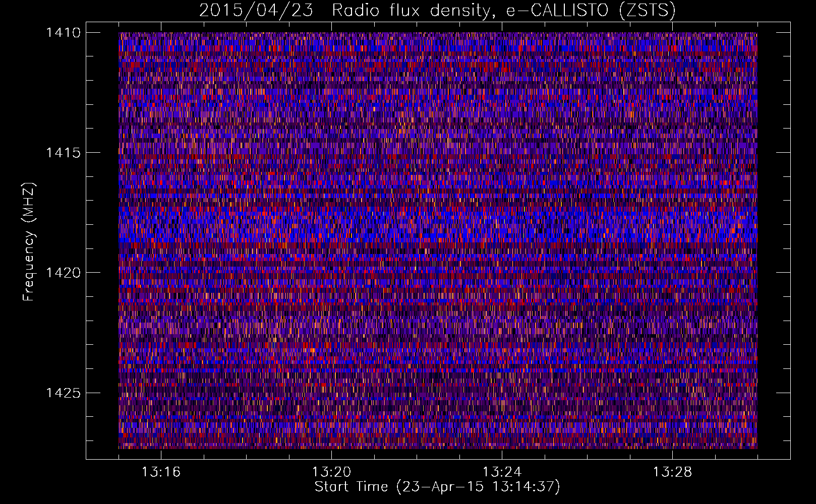This screenshot has height=504, width=816.
Task: Click the 13:20 time axis label
Action: (x=331, y=472)
